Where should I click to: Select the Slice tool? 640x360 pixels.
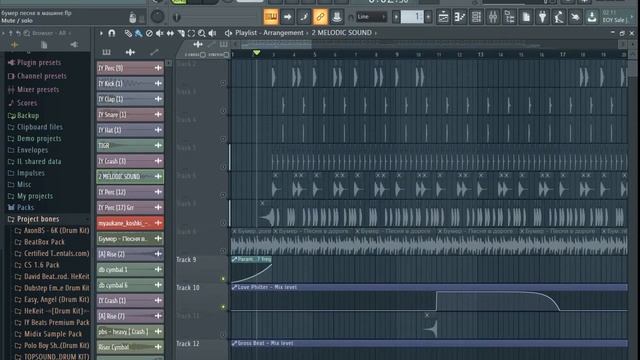tap(181, 33)
